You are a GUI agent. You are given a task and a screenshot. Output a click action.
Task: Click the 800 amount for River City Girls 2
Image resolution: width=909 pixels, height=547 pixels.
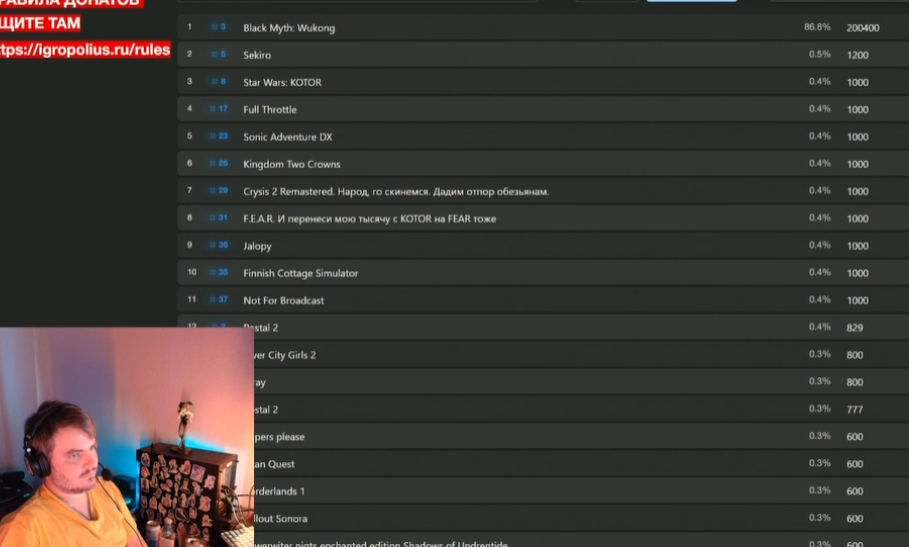(855, 355)
